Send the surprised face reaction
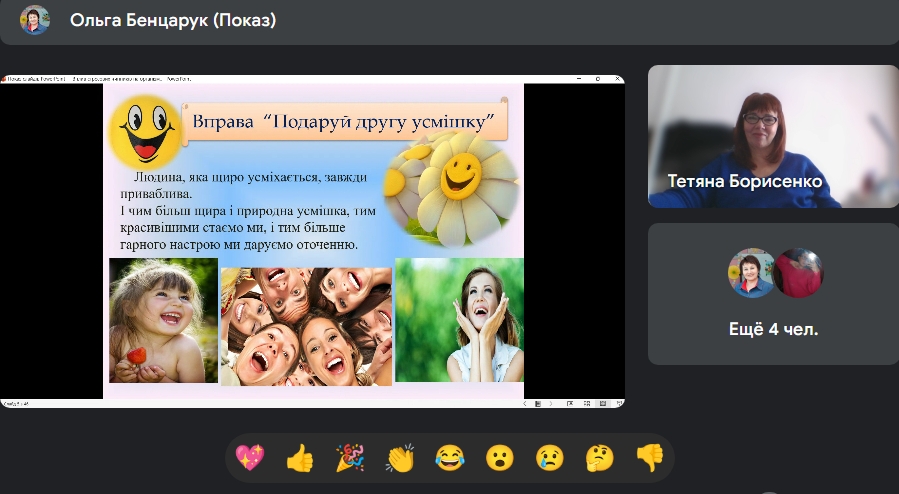Image resolution: width=899 pixels, height=494 pixels. tap(500, 458)
